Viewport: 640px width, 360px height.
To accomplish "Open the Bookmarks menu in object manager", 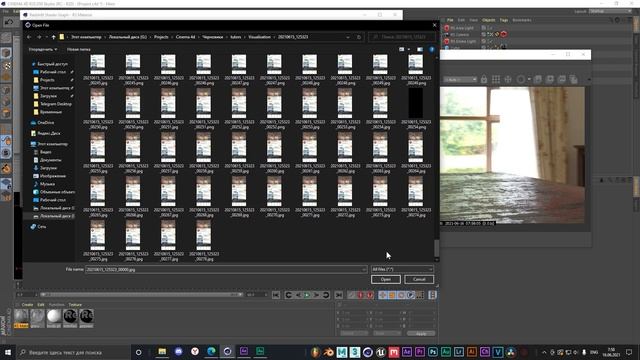I will (522, 20).
